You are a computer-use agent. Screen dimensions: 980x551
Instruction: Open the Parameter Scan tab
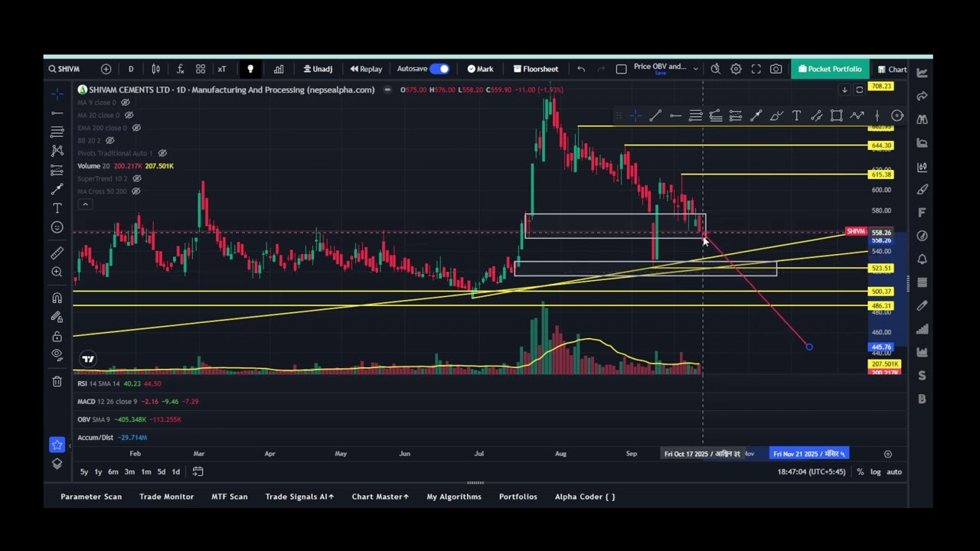(91, 497)
